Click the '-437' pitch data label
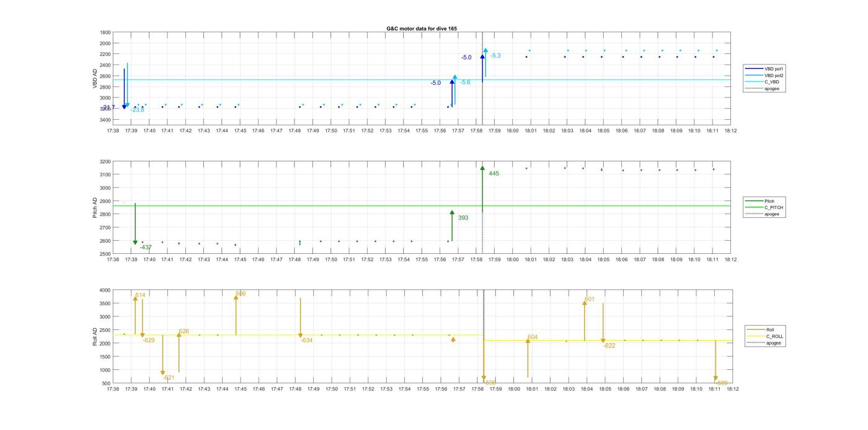868x430 pixels. pyautogui.click(x=146, y=248)
